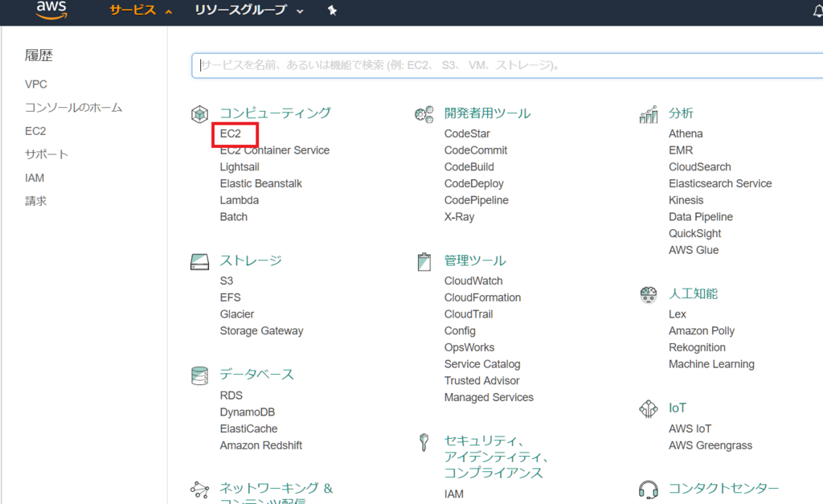Open EC2 under コンピューティング
The image size is (823, 504).
(231, 134)
